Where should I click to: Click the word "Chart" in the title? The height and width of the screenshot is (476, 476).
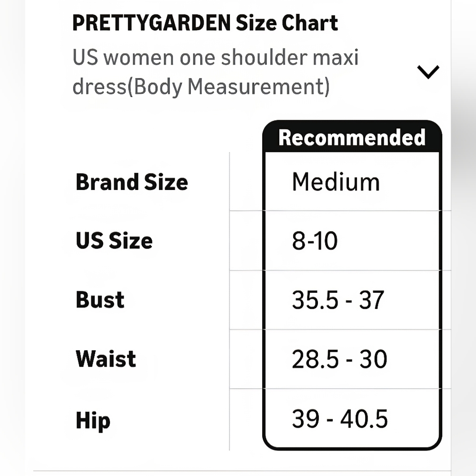(x=310, y=23)
